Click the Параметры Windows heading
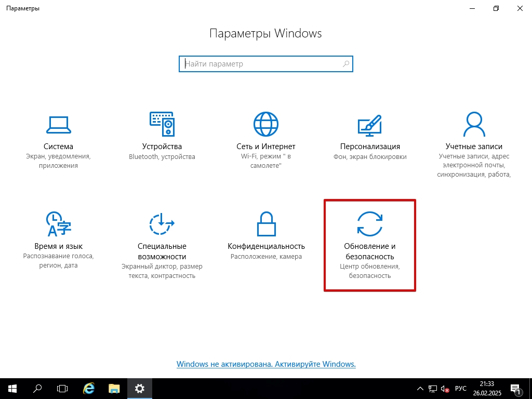The height and width of the screenshot is (399, 532). [x=265, y=33]
